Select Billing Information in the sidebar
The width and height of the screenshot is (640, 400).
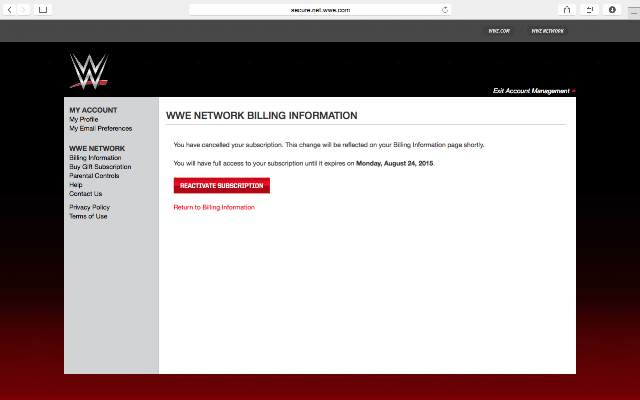[x=95, y=158]
